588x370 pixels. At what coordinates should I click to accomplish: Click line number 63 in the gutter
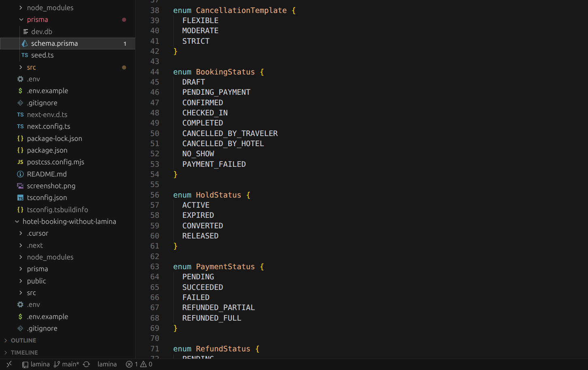coord(155,267)
